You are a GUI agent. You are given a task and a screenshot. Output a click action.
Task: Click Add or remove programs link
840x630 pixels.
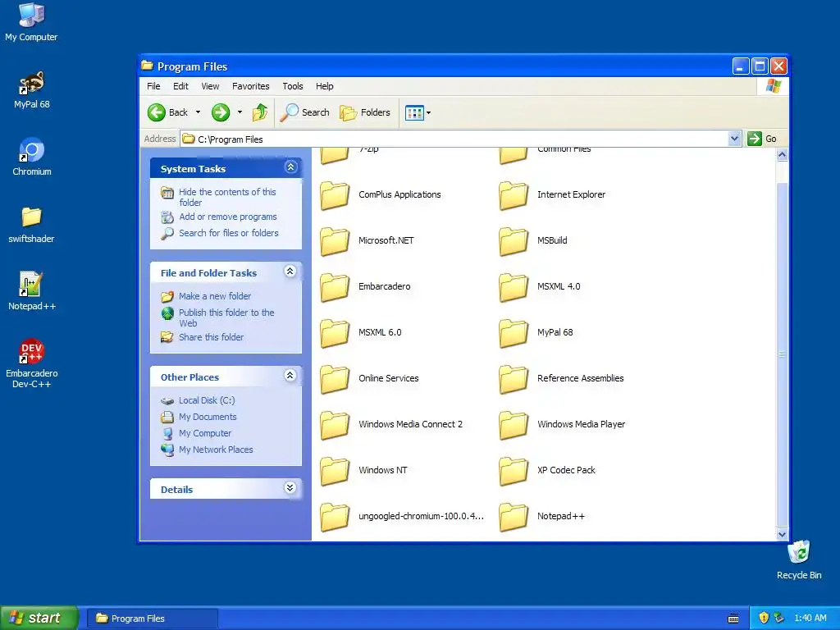click(228, 217)
